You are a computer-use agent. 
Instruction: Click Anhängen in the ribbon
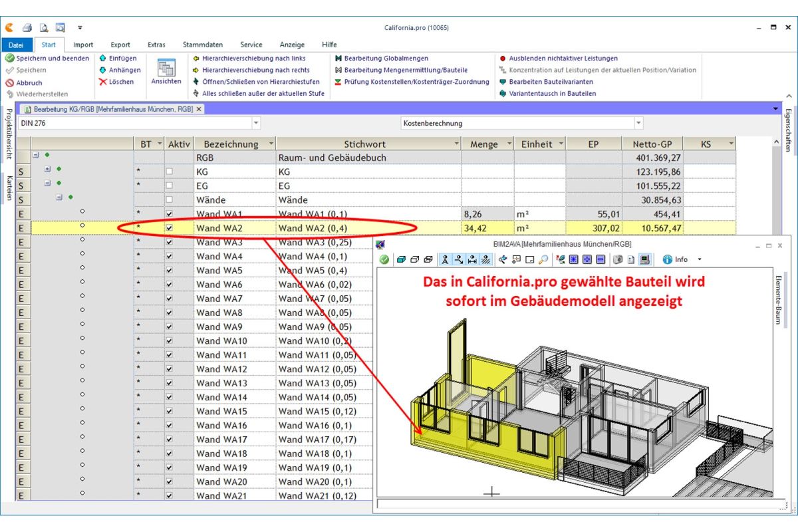click(x=120, y=70)
